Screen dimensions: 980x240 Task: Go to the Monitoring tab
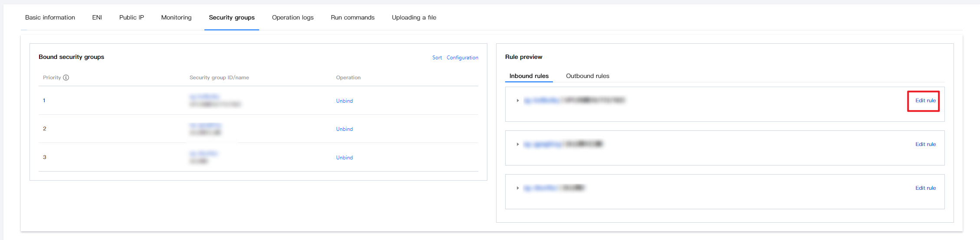[176, 17]
